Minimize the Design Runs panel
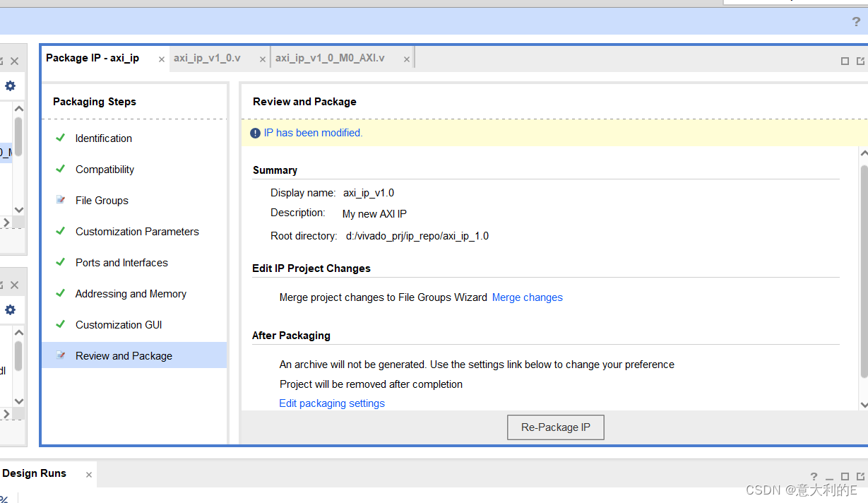 coord(829,478)
